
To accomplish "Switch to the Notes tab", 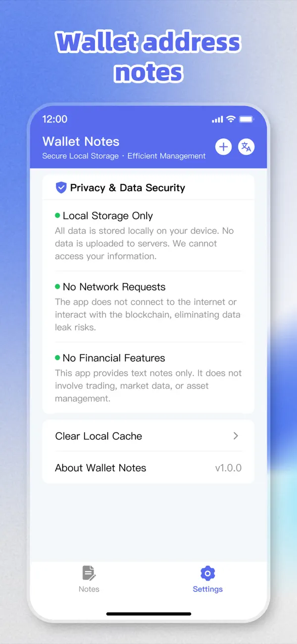I will (89, 579).
